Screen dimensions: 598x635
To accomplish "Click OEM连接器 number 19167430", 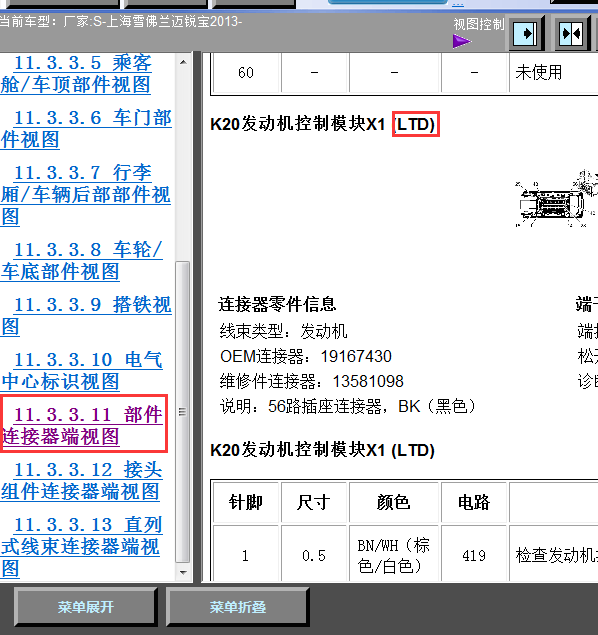I will 356,356.
